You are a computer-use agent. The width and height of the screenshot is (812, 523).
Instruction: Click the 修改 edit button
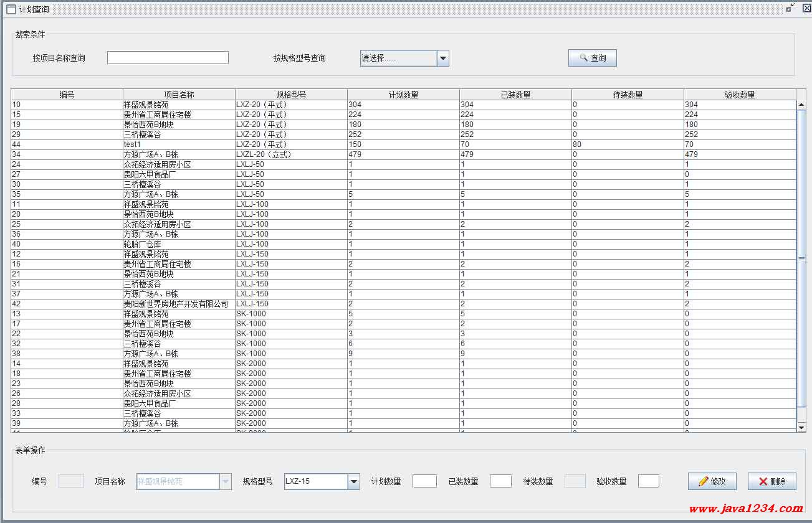[712, 481]
